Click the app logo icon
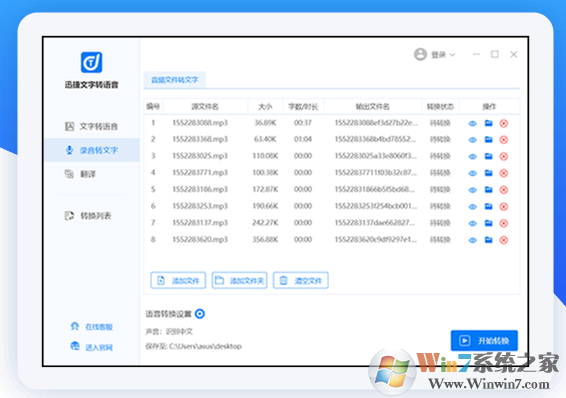The image size is (566, 398). coord(91,62)
